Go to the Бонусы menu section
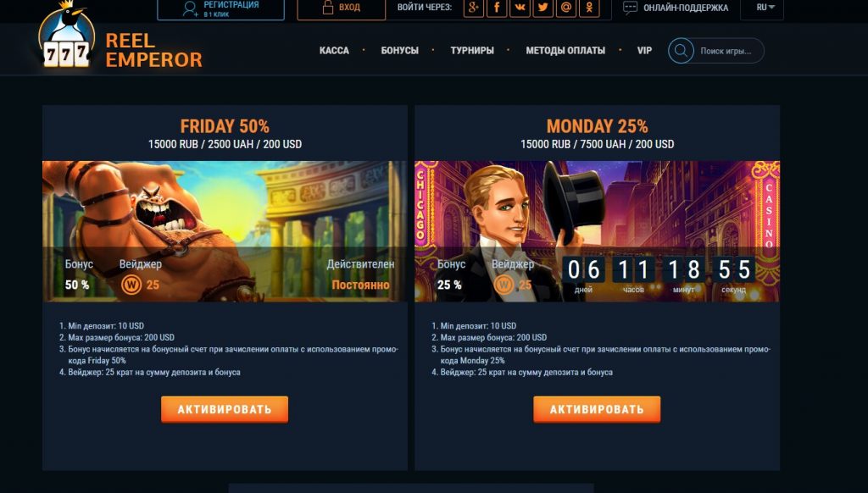Viewport: 868px width, 493px height. coord(400,50)
